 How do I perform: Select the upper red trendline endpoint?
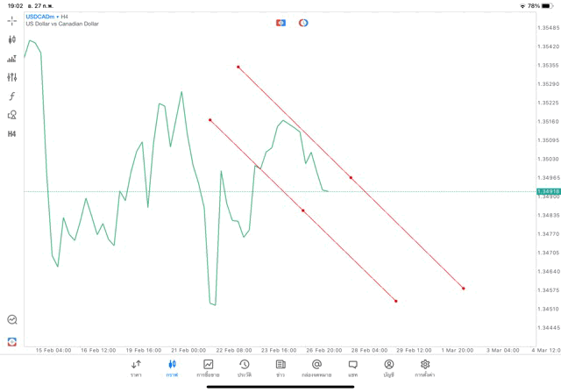[238, 67]
